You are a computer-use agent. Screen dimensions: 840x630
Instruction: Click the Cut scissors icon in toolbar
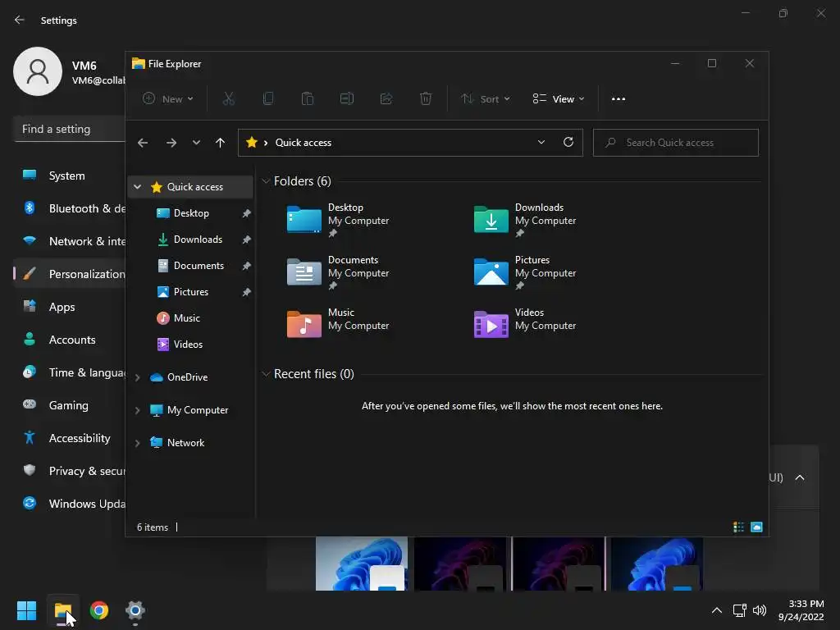pos(229,98)
